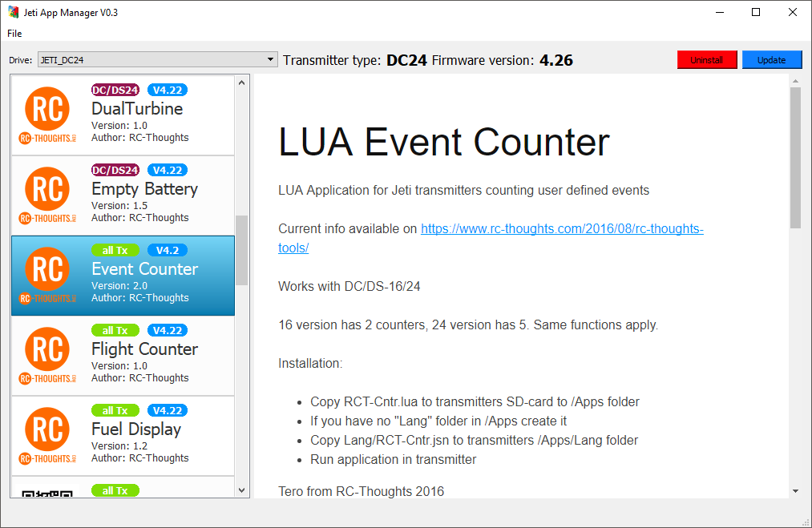Screen dimensions: 812x528
Task: Click the blue Update button
Action: pyautogui.click(x=772, y=60)
